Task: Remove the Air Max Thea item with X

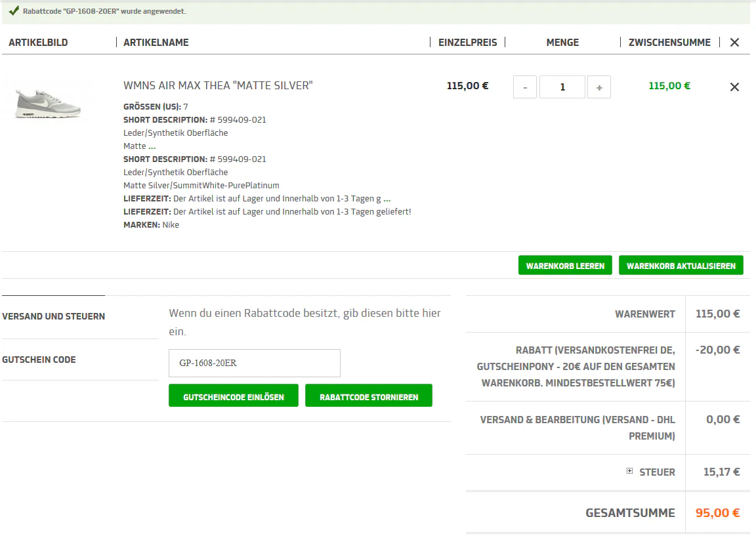Action: pos(734,87)
